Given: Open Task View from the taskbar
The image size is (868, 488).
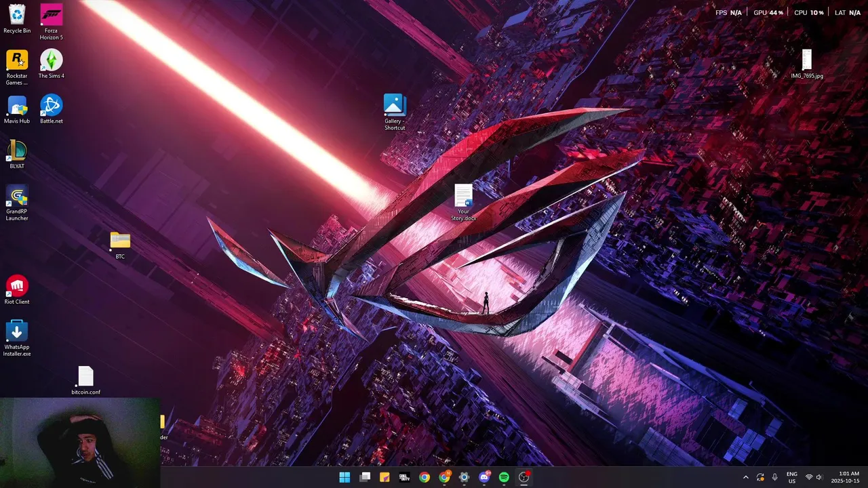Looking at the screenshot, I should 365,477.
